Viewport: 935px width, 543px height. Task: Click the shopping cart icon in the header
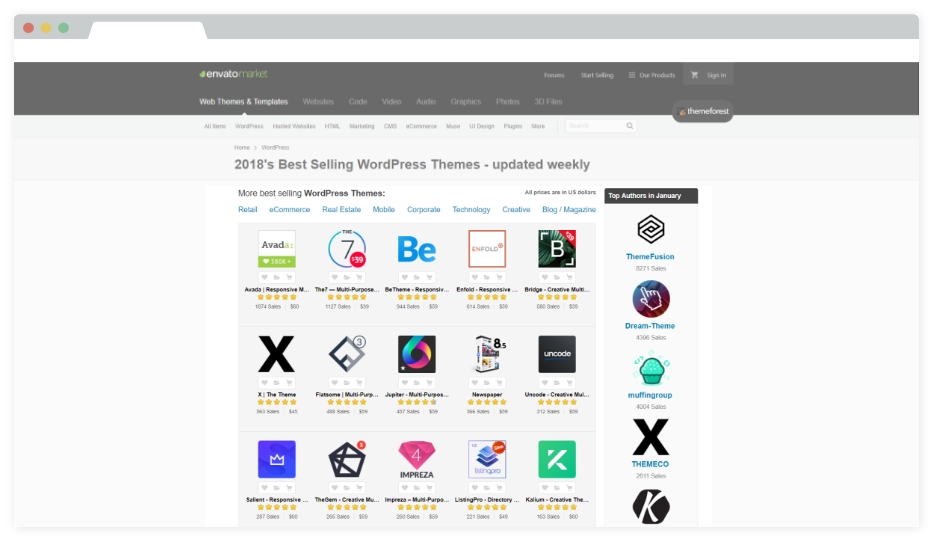(x=694, y=75)
